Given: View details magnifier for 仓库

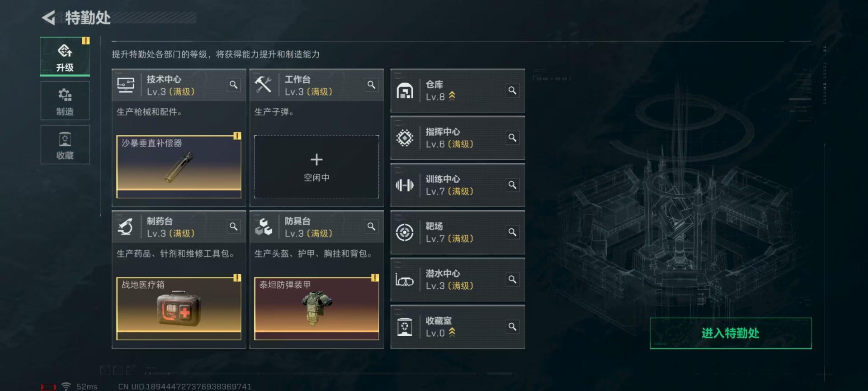Looking at the screenshot, I should [x=512, y=91].
